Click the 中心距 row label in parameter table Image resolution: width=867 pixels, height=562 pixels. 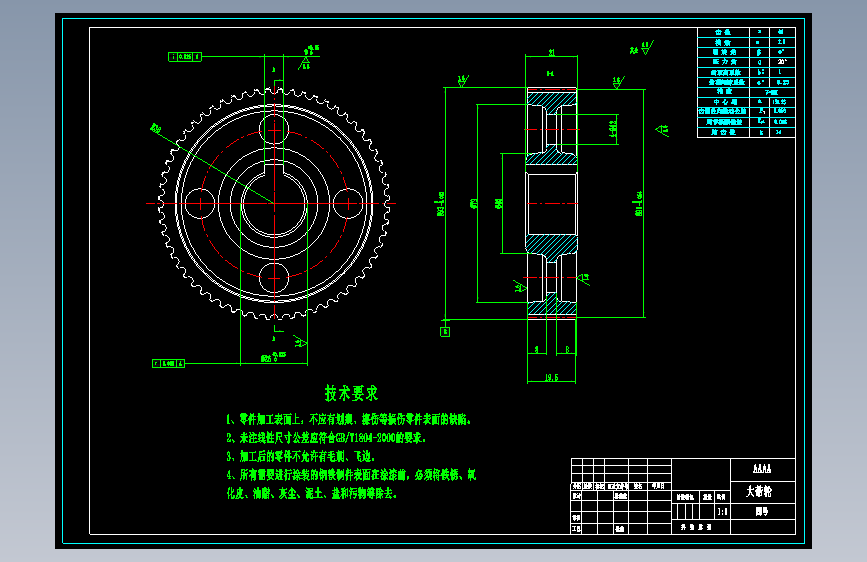click(x=724, y=102)
